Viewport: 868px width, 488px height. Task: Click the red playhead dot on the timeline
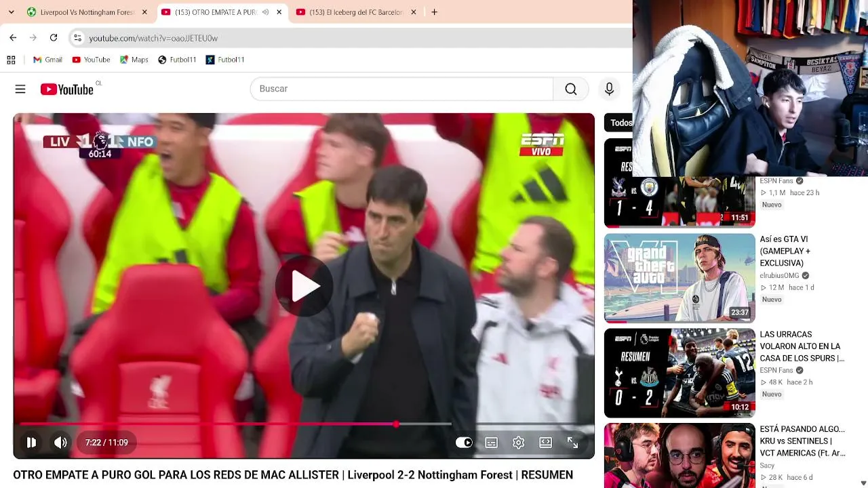[396, 424]
